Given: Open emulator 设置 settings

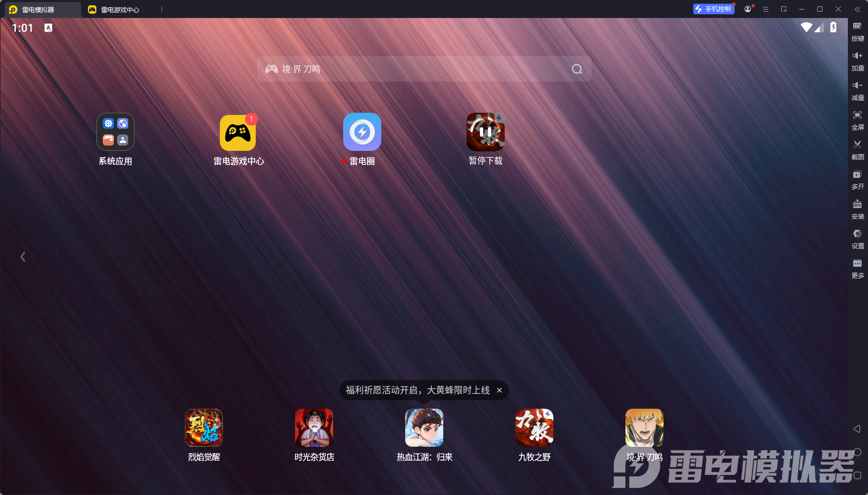Looking at the screenshot, I should pyautogui.click(x=857, y=239).
